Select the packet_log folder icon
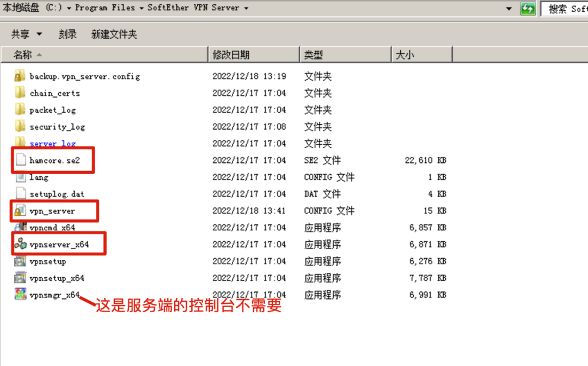This screenshot has height=366, width=588. click(20, 109)
